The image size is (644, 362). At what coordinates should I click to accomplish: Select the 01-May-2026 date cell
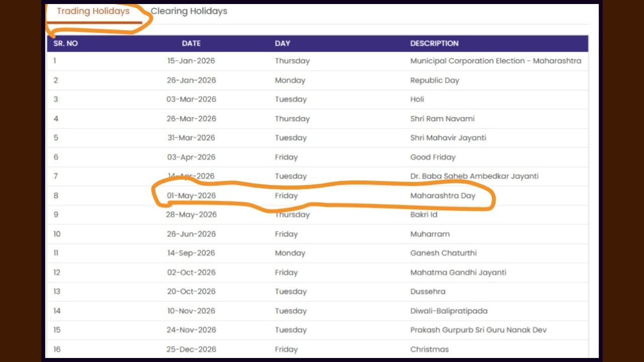click(191, 196)
